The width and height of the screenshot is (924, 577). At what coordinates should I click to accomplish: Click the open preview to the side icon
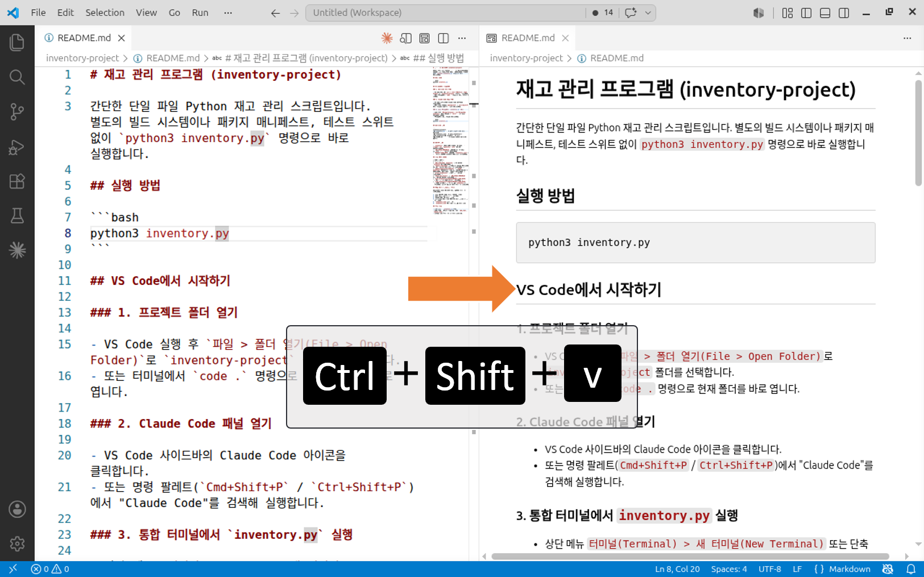(424, 38)
